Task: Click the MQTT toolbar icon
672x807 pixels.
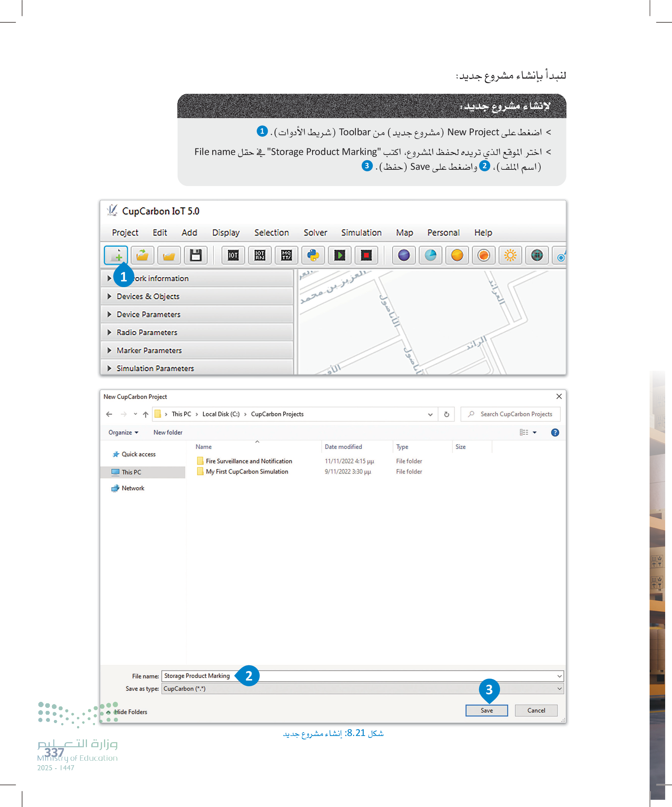Action: point(286,255)
